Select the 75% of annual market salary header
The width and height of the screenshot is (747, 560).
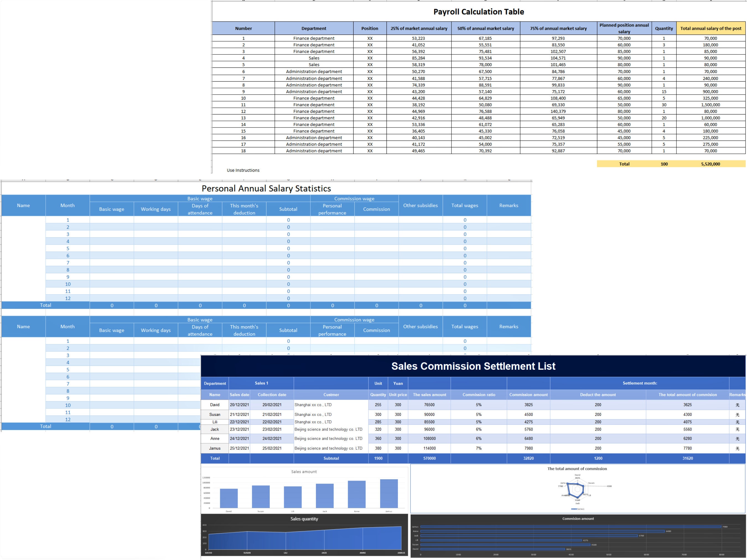pos(558,28)
